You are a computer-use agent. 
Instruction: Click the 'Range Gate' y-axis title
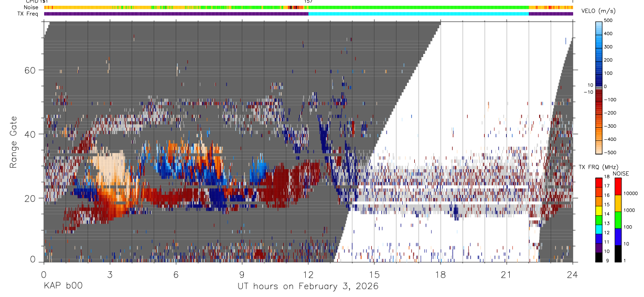pyautogui.click(x=14, y=141)
